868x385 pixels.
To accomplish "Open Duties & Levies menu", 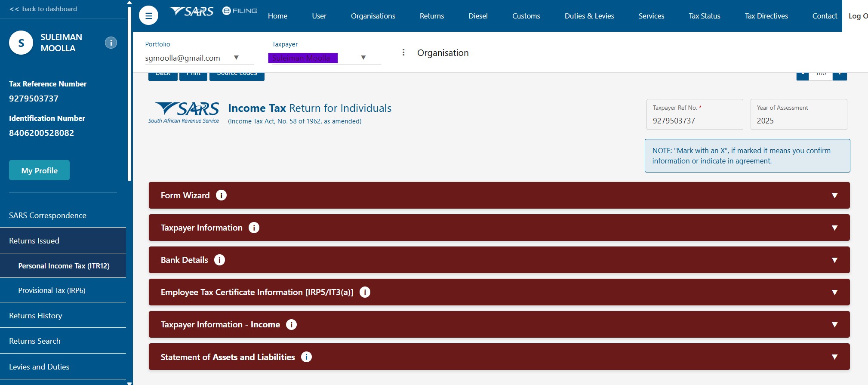I will [x=589, y=16].
